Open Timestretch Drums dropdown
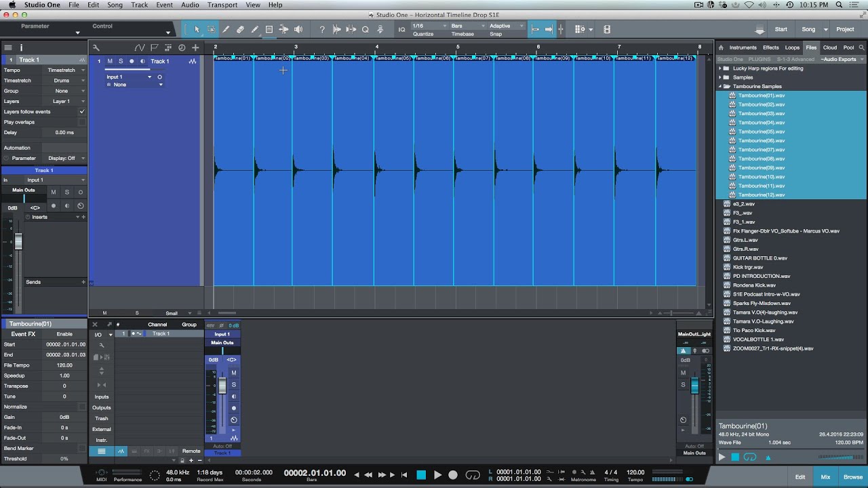The width and height of the screenshot is (868, 488). (x=64, y=80)
